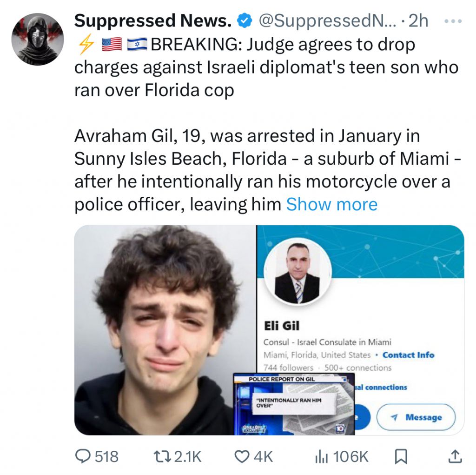Click Contact Info link in image

(408, 355)
